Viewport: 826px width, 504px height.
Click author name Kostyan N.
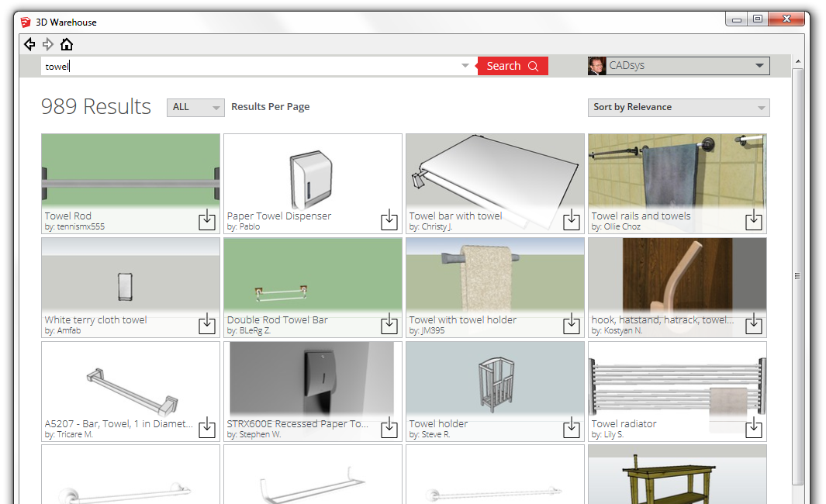point(624,331)
